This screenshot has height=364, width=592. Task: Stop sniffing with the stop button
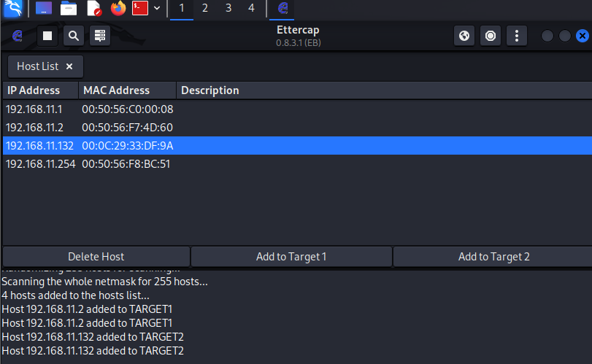point(47,36)
